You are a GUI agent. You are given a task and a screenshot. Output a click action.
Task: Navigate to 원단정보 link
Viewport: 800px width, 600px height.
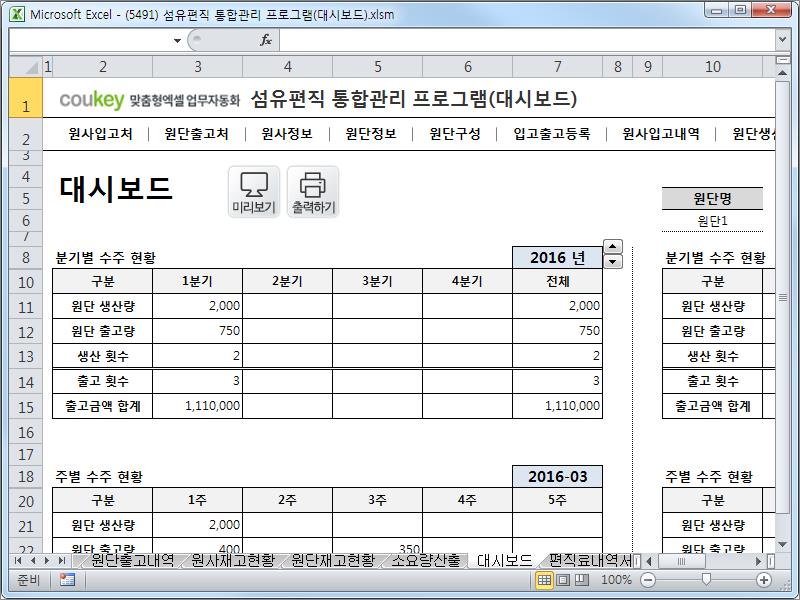point(371,134)
